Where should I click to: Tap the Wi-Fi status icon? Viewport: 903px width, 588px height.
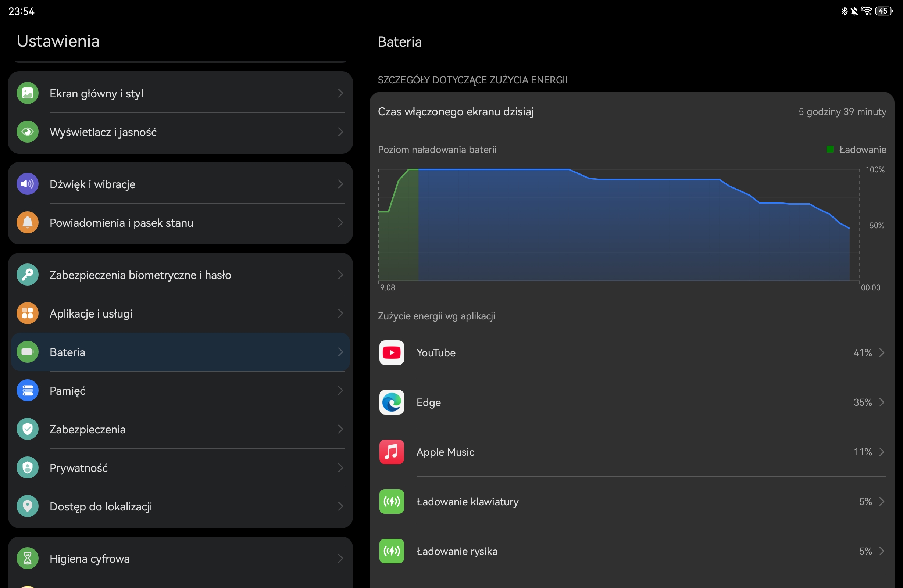click(867, 11)
